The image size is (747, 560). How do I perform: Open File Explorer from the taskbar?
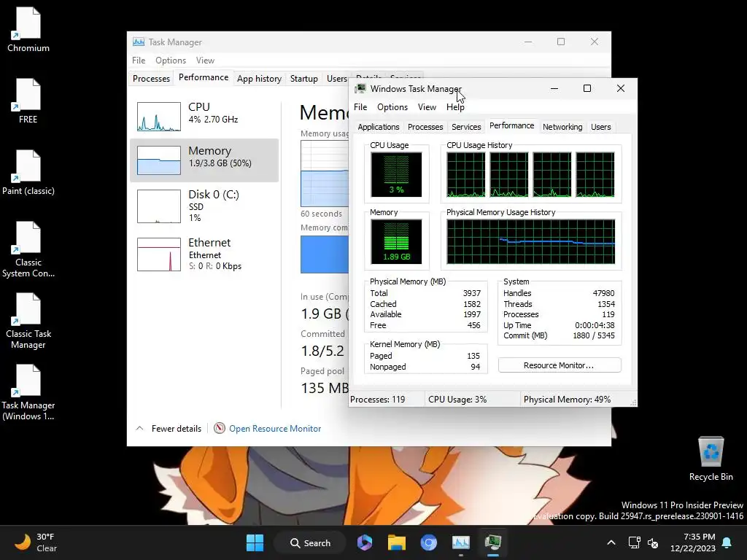click(396, 542)
